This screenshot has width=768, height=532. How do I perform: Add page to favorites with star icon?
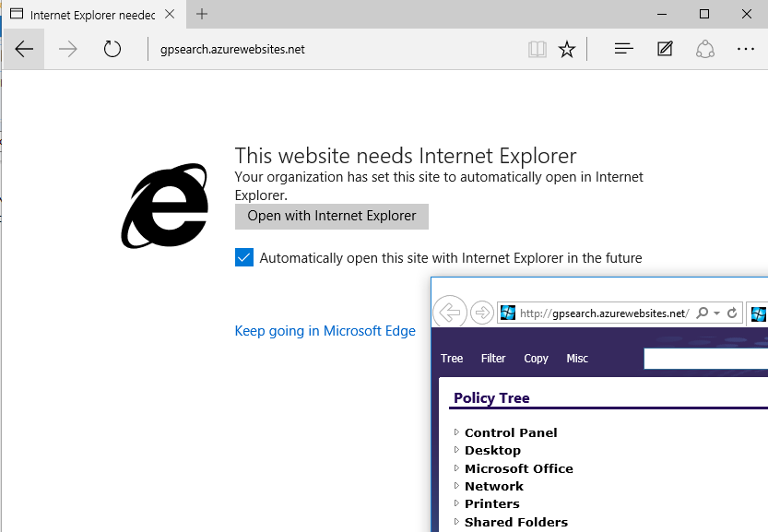(567, 50)
